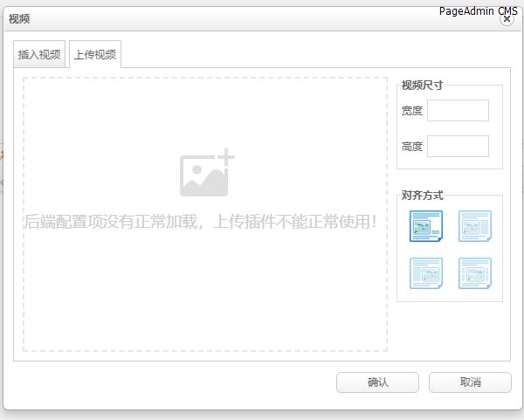
Task: Confirm with the 确认 button
Action: tap(377, 382)
